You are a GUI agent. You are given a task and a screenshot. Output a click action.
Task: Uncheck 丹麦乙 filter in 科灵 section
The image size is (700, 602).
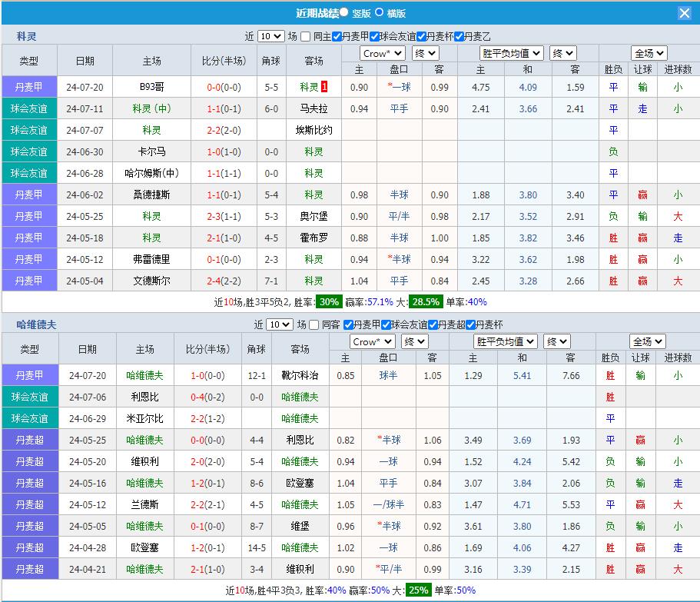(x=459, y=36)
